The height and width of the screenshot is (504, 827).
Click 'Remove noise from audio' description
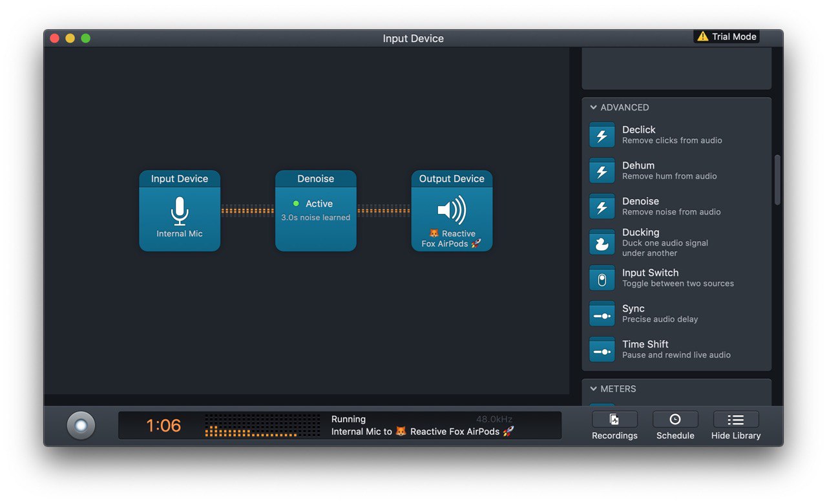point(671,212)
